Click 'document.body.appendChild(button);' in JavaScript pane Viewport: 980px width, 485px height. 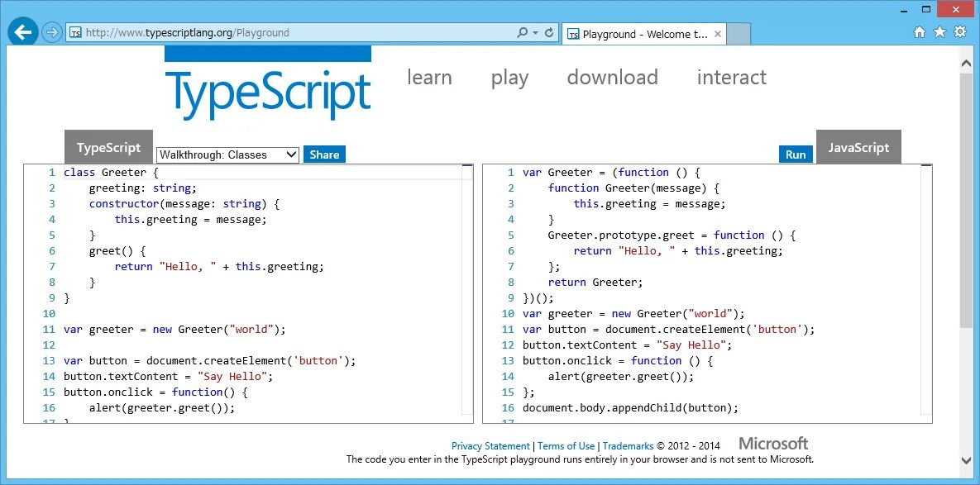click(631, 407)
